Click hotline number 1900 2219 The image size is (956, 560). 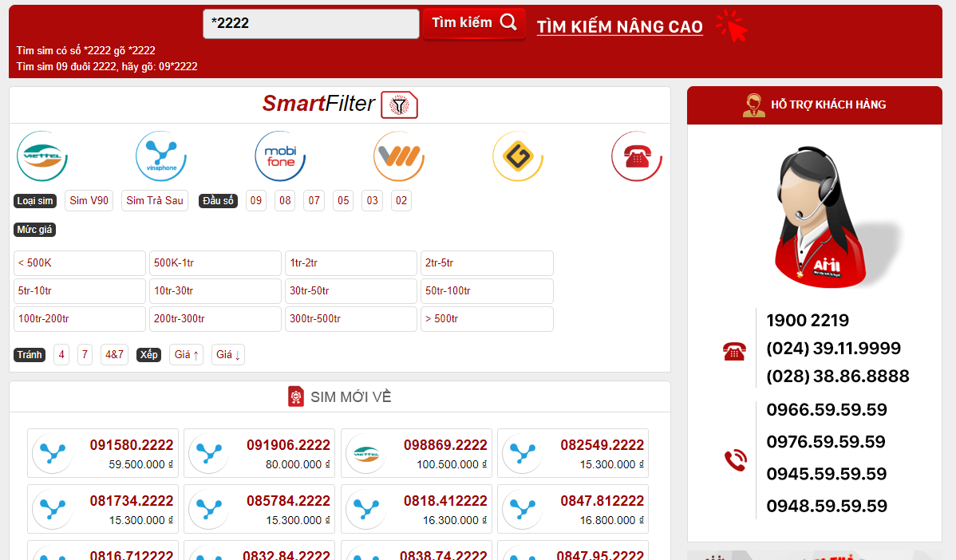click(x=808, y=321)
